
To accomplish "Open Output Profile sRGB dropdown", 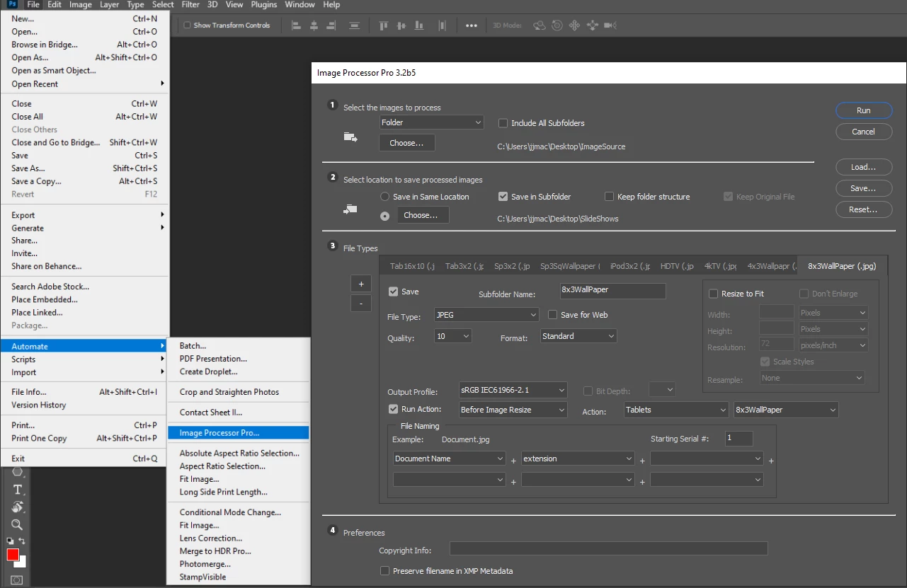I will (x=513, y=390).
